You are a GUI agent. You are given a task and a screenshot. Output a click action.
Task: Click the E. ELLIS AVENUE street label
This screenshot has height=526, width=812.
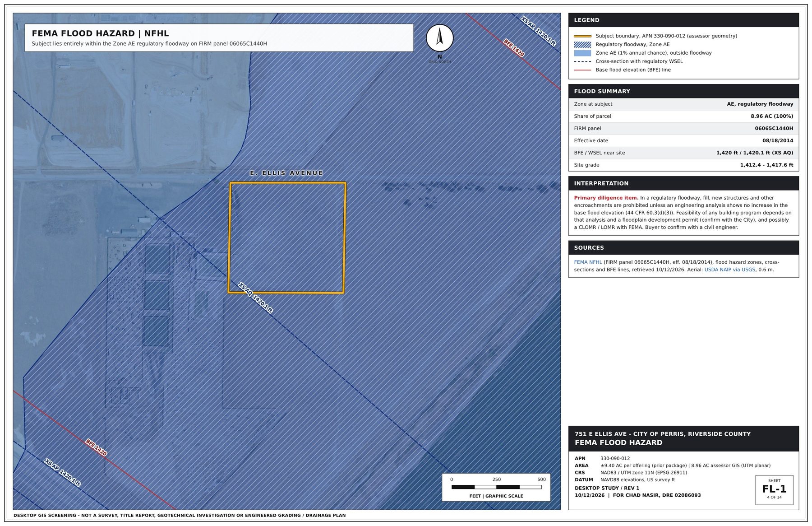286,173
